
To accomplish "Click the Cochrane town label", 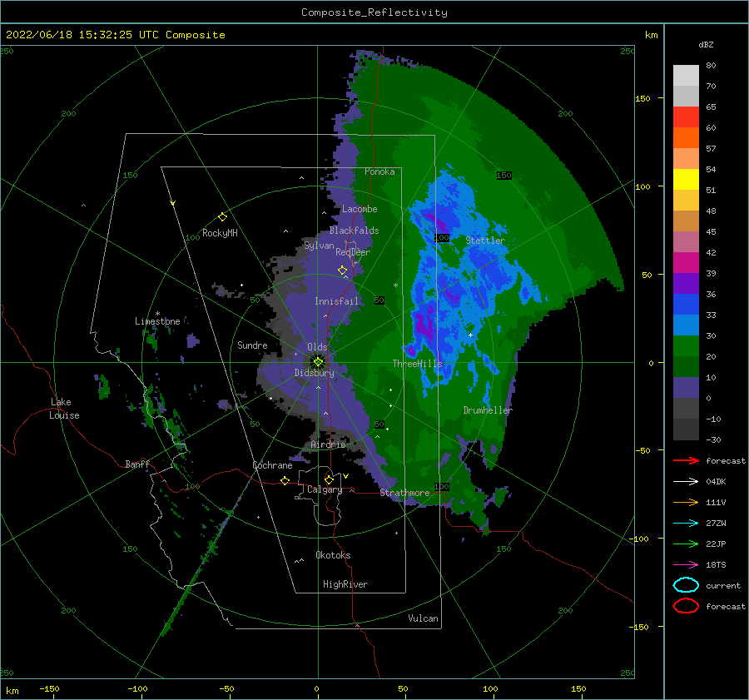I will (x=272, y=465).
